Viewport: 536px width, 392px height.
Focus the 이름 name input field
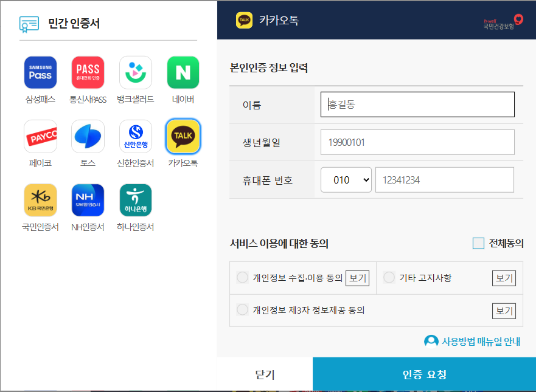click(x=417, y=104)
